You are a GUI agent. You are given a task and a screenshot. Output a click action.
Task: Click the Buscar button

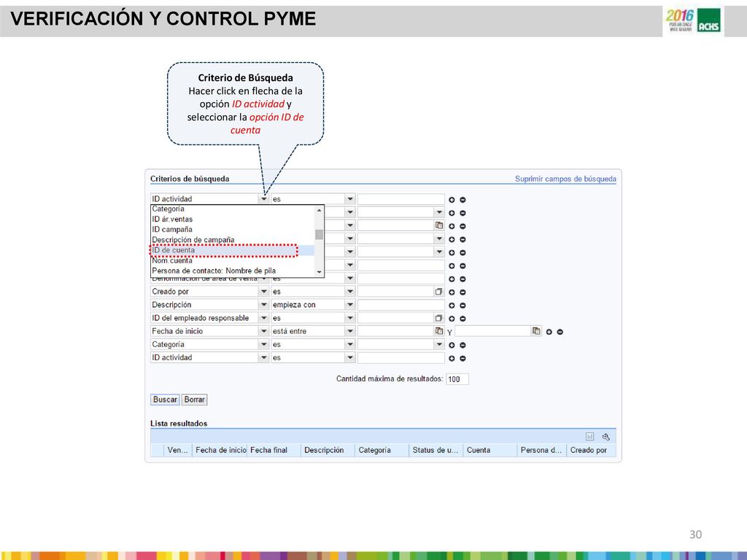(165, 400)
